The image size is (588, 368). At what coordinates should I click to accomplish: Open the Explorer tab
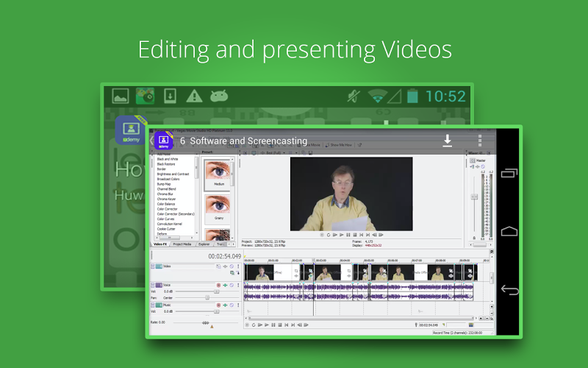coord(204,244)
